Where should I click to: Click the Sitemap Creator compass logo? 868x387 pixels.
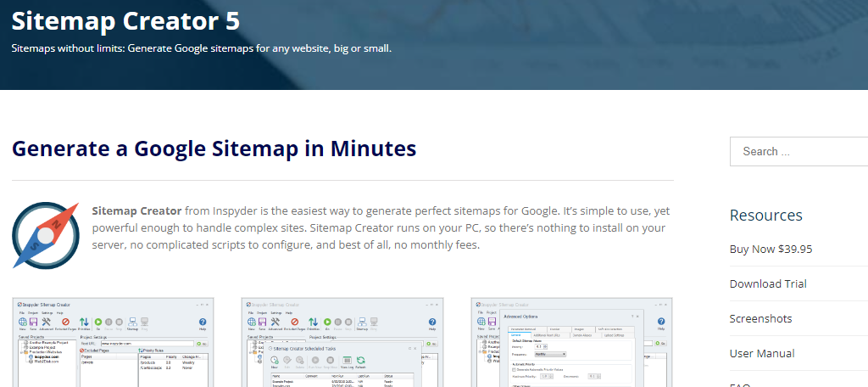pos(46,236)
